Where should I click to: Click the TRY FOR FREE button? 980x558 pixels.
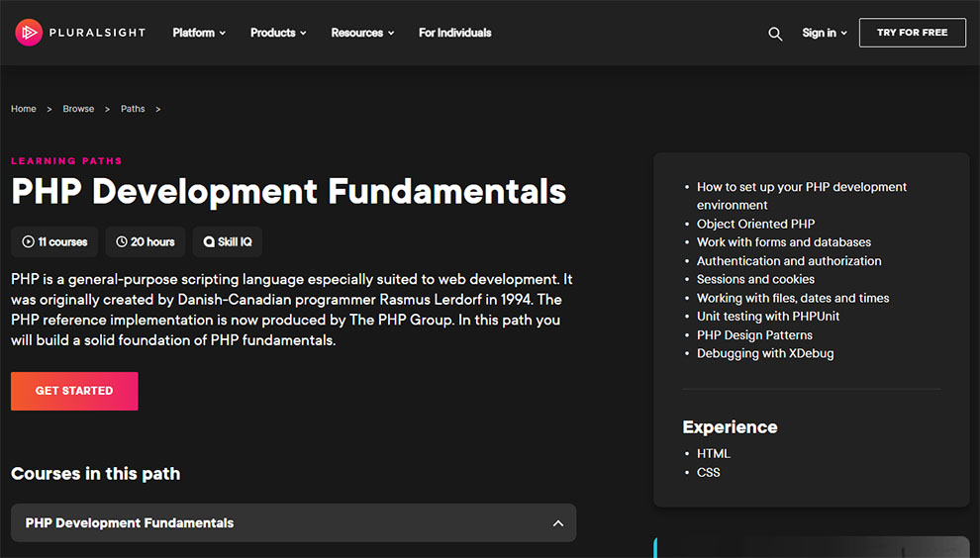912,33
